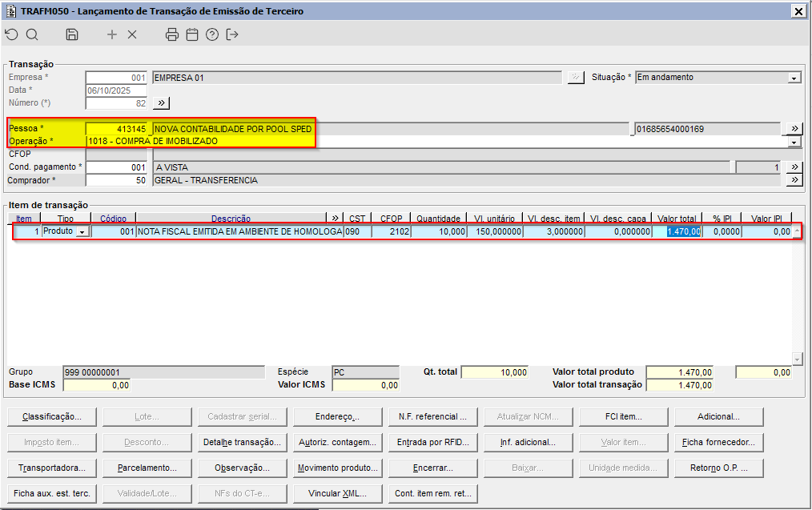The width and height of the screenshot is (812, 510).
Task: Click Entrada por RFID... button
Action: click(432, 442)
